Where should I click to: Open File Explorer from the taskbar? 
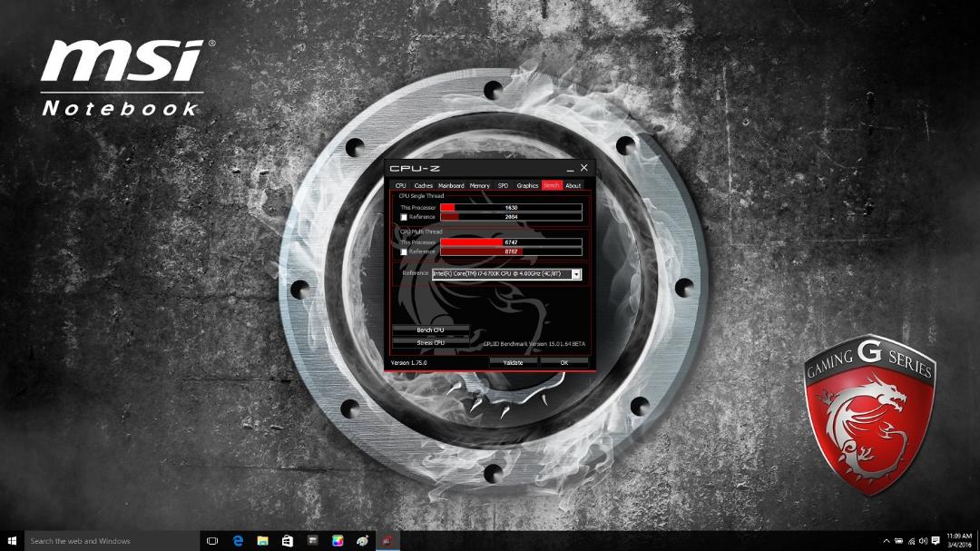point(262,541)
